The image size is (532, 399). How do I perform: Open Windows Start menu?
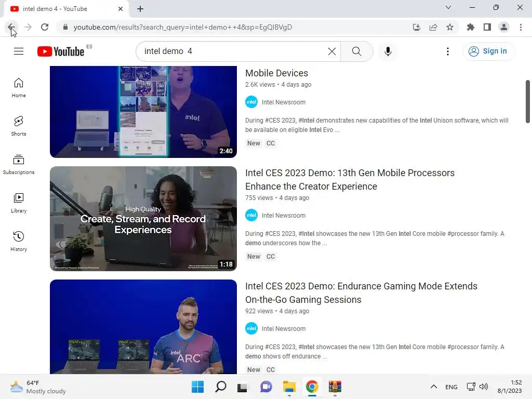pyautogui.click(x=197, y=387)
